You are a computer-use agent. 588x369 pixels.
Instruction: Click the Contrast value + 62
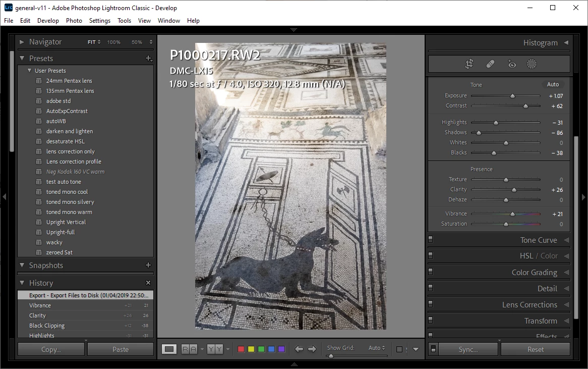coord(557,106)
